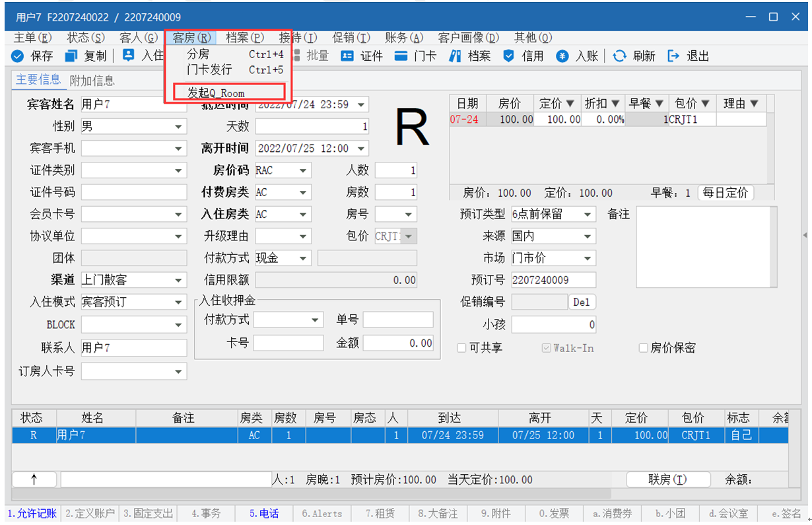Open the 接待(I) menu

pos(298,38)
